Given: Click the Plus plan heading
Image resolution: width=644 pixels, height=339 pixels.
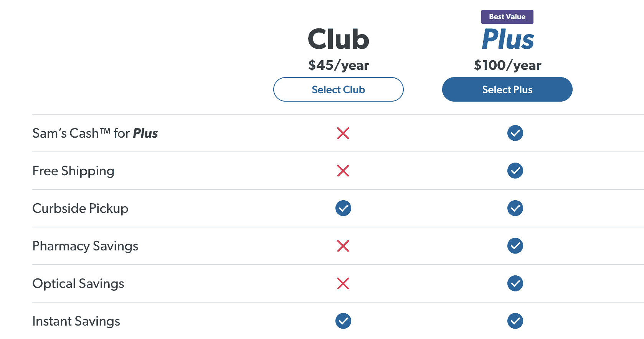Looking at the screenshot, I should (x=507, y=39).
